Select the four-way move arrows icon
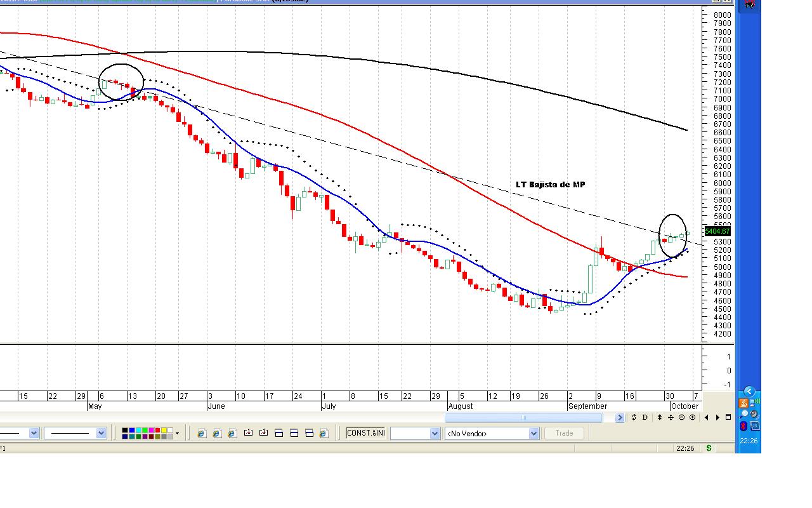The width and height of the screenshot is (812, 508). [x=671, y=417]
